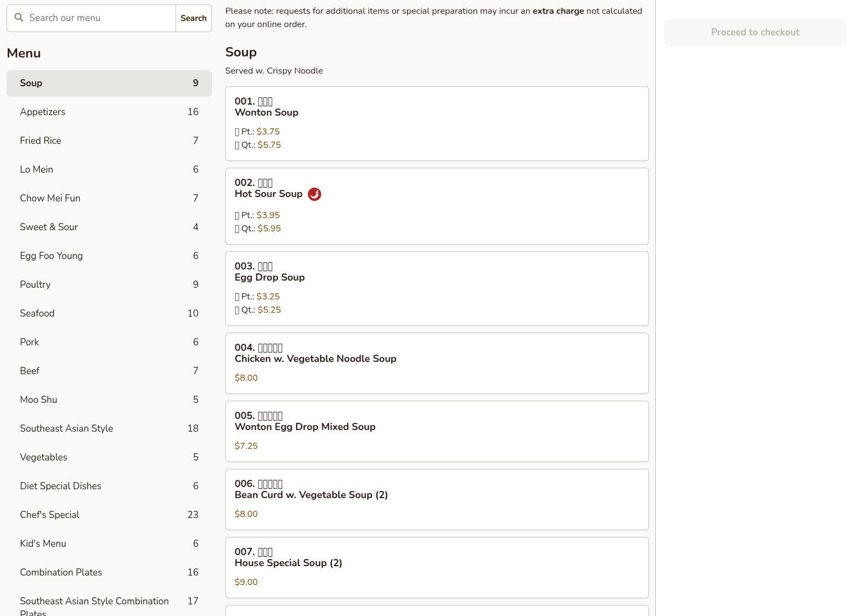
Task: Go to the Seafood category
Action: pos(109,314)
